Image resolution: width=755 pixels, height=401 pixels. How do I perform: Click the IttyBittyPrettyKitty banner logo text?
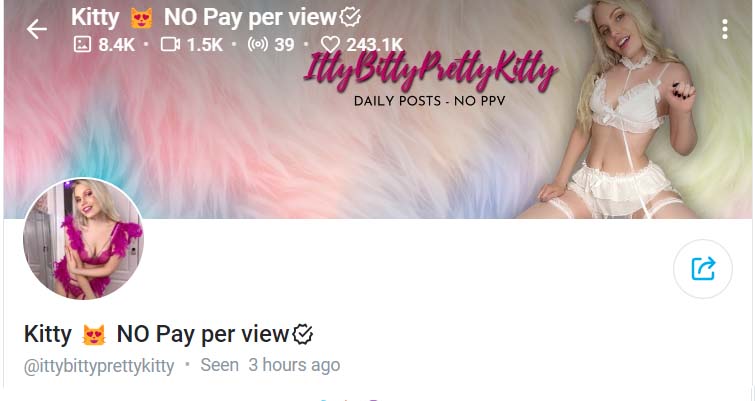(430, 71)
